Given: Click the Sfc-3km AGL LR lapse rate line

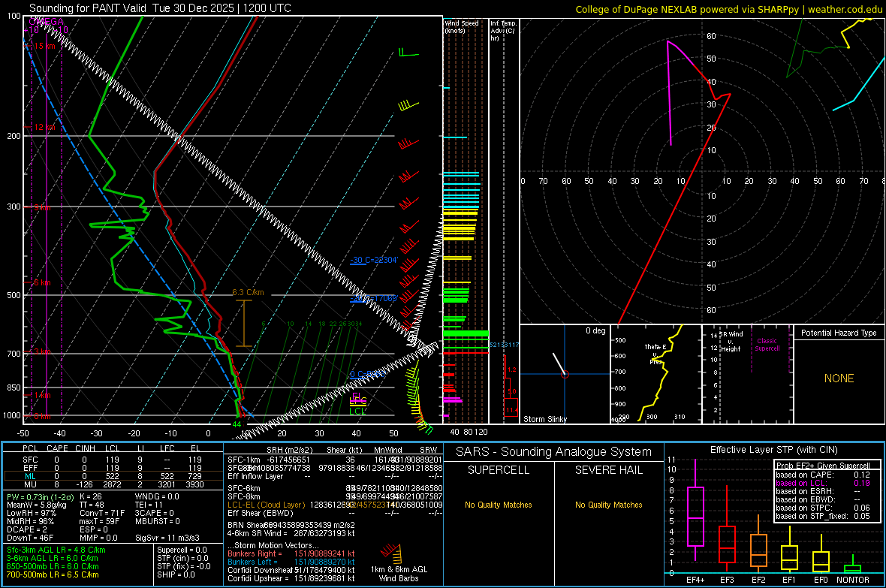Looking at the screenshot, I should (56, 550).
